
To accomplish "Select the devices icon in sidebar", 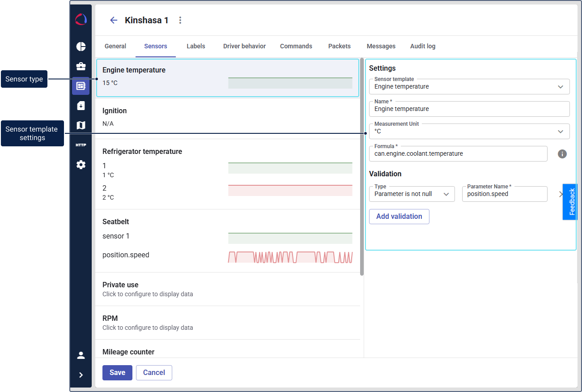I will pyautogui.click(x=81, y=86).
